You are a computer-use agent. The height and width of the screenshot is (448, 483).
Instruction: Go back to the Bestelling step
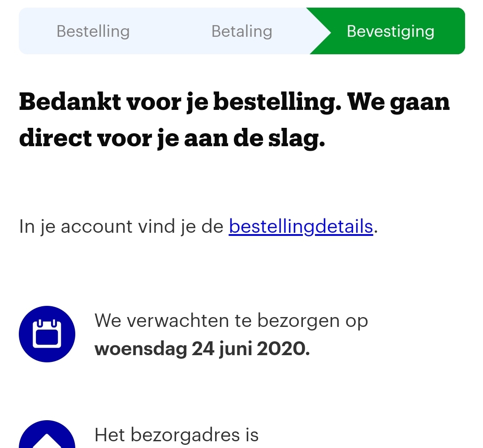(93, 31)
